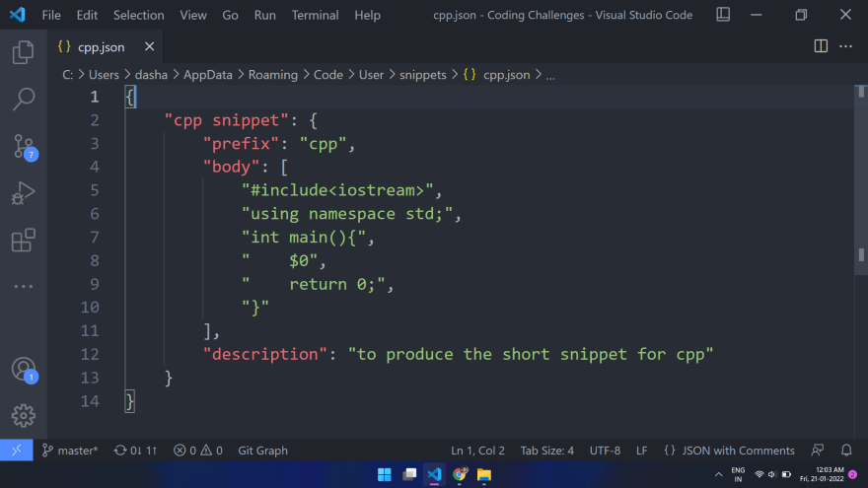Viewport: 868px width, 488px height.
Task: Place cursor on "prefix" key text
Action: tap(241, 144)
